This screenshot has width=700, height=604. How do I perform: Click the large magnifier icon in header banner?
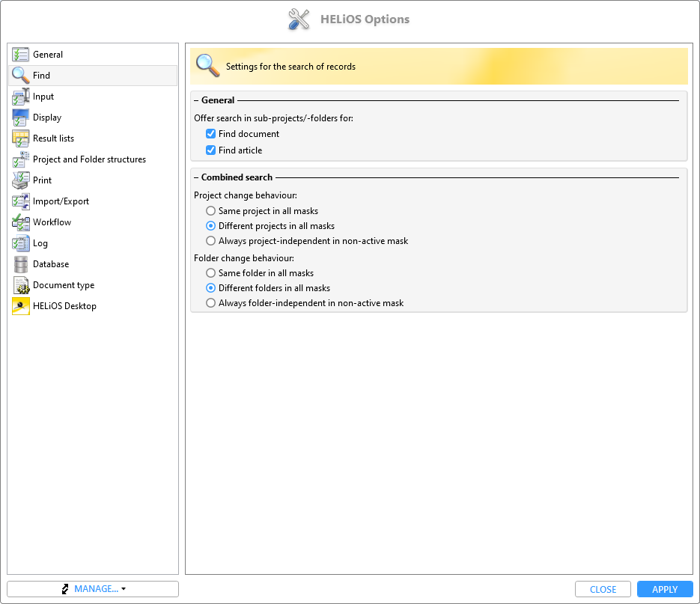pos(208,66)
